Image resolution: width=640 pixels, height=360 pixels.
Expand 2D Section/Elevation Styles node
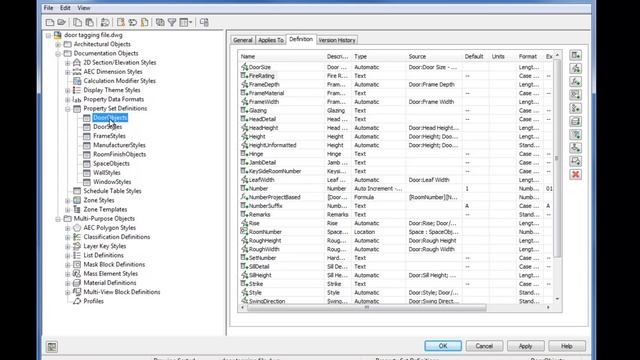(68, 63)
